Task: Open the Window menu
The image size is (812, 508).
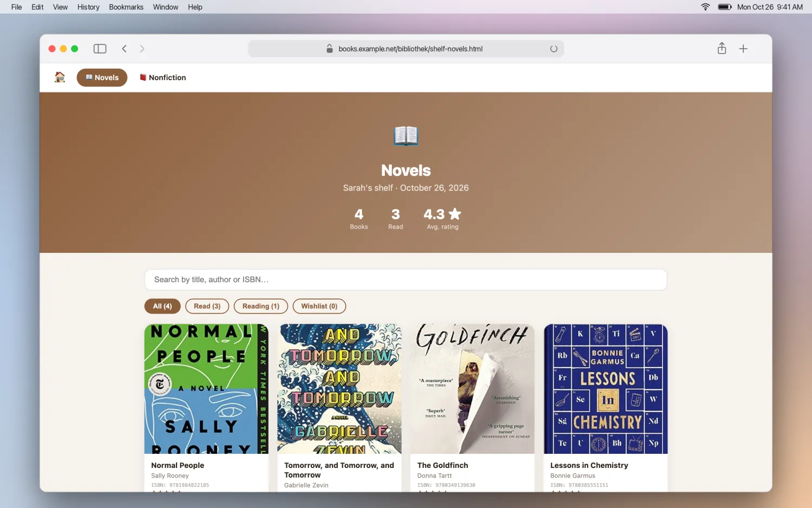Action: coord(166,7)
